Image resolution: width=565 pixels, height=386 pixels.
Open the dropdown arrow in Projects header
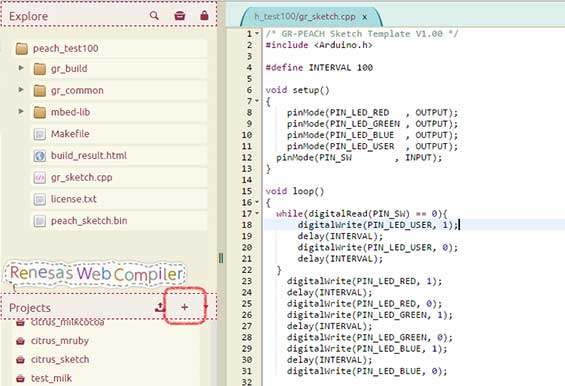pos(206,307)
